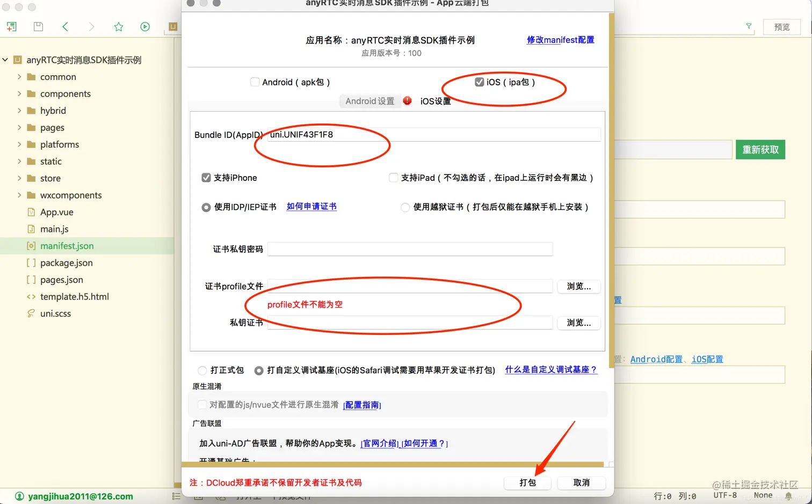The height and width of the screenshot is (504, 812).
Task: Click 浏览... beside 证书profile文件
Action: click(x=579, y=286)
